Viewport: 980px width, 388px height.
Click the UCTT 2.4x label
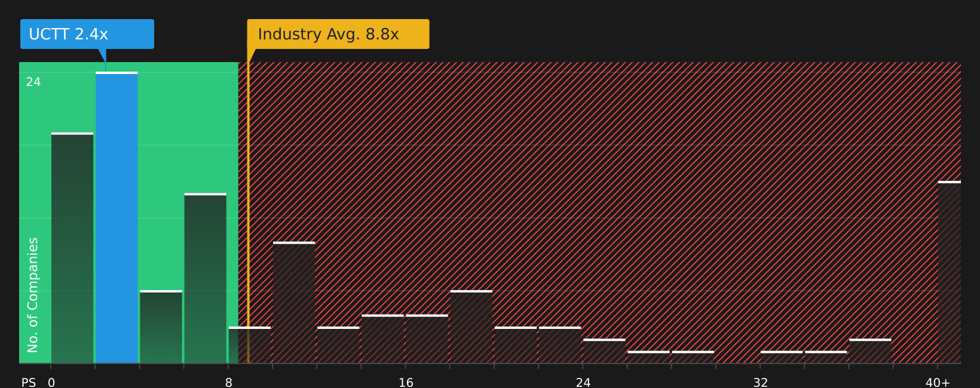[87, 34]
